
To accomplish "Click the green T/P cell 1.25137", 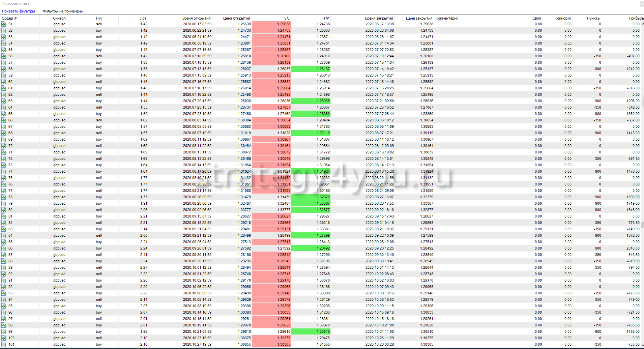I will (x=311, y=69).
